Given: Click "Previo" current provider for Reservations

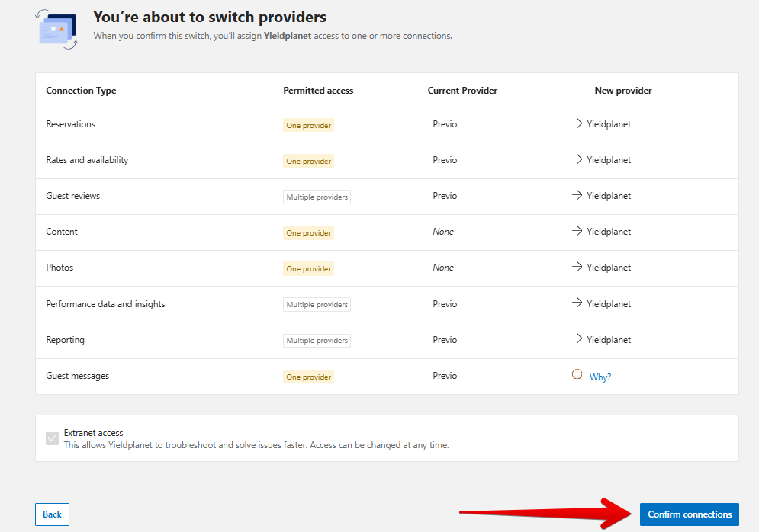Looking at the screenshot, I should (x=445, y=124).
